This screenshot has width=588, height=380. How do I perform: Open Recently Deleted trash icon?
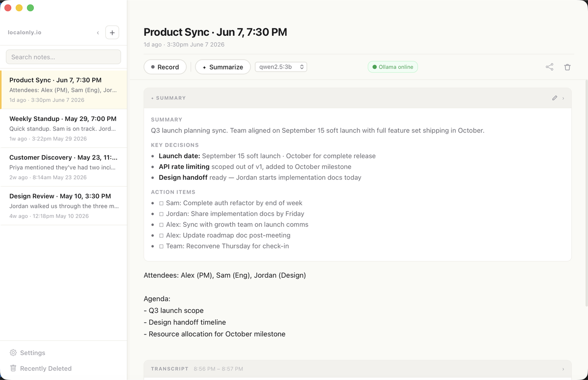[x=13, y=368]
